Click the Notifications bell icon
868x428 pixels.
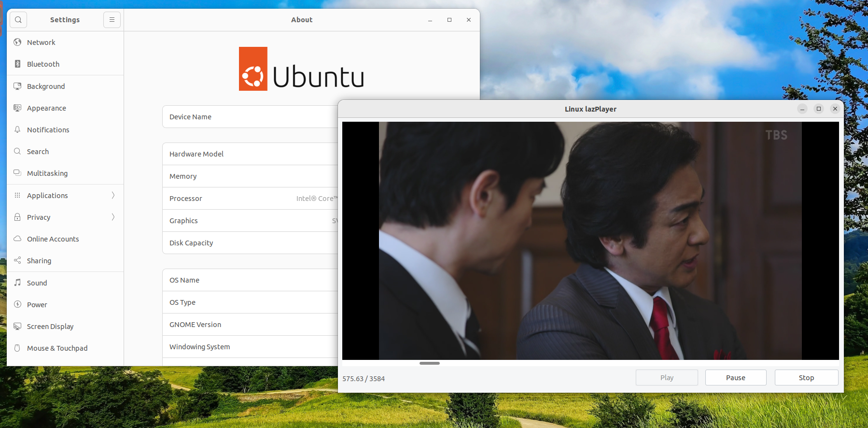17,129
